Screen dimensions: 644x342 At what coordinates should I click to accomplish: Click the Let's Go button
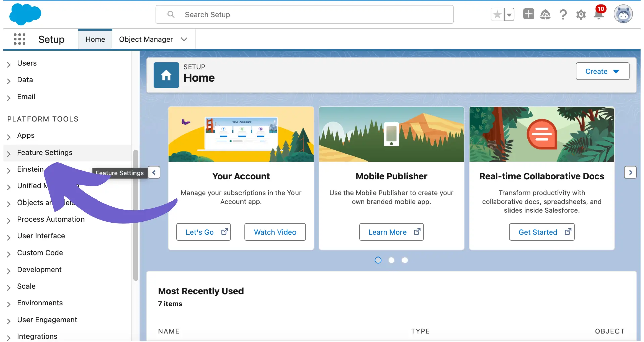point(204,232)
